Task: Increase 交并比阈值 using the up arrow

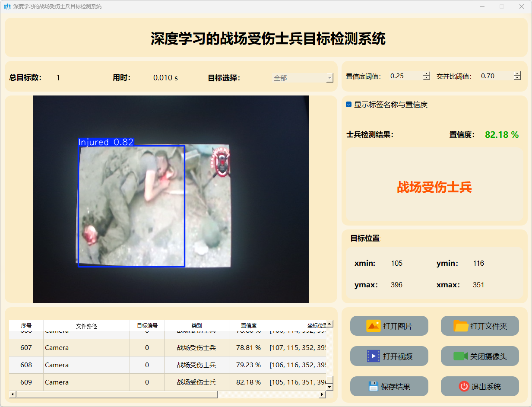Action: [517, 73]
